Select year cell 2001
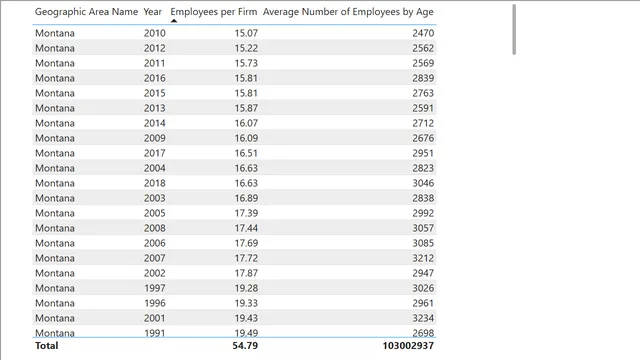 click(155, 318)
